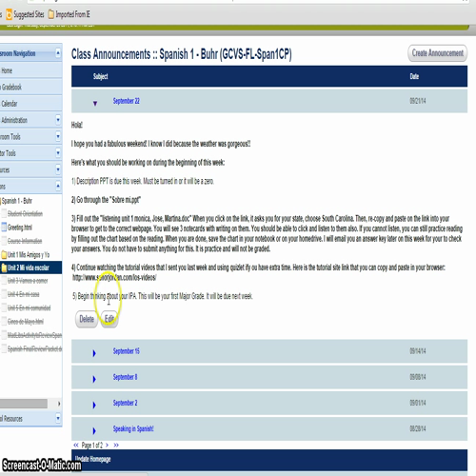The image size is (476, 476).
Task: Select Spanish 1 - Buhr tree node
Action: point(17,201)
